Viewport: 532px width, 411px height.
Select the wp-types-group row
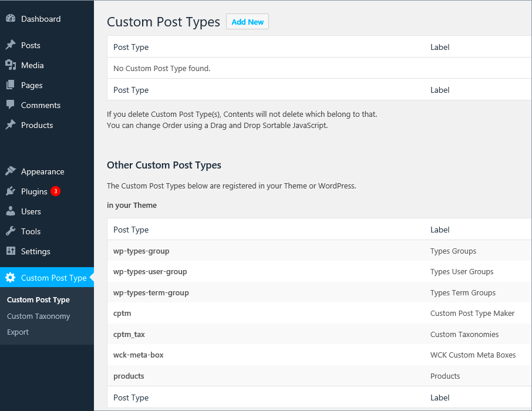pos(319,251)
